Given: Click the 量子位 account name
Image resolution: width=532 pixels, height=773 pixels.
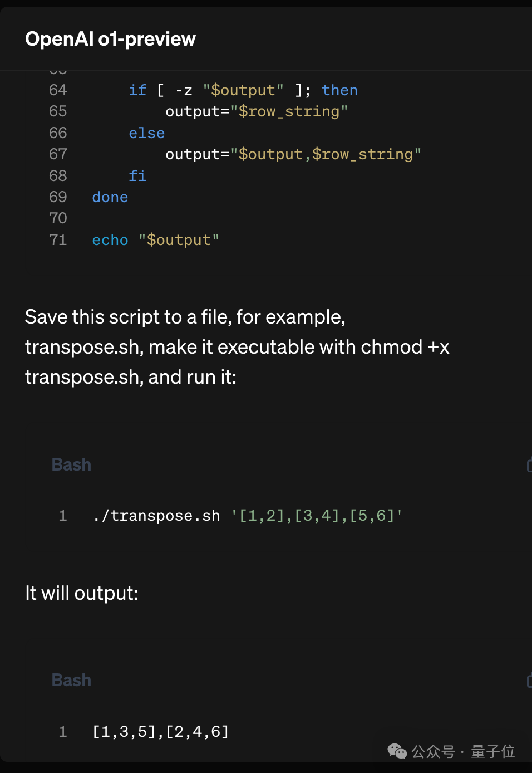Looking at the screenshot, I should coord(492,752).
